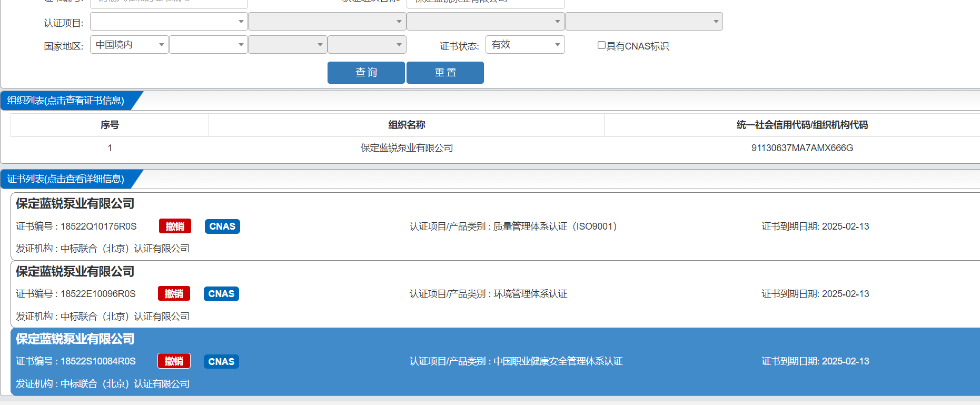This screenshot has height=405, width=980.
Task: Click CNAS badge on certificate 18522Q10175R0S
Action: 222,226
